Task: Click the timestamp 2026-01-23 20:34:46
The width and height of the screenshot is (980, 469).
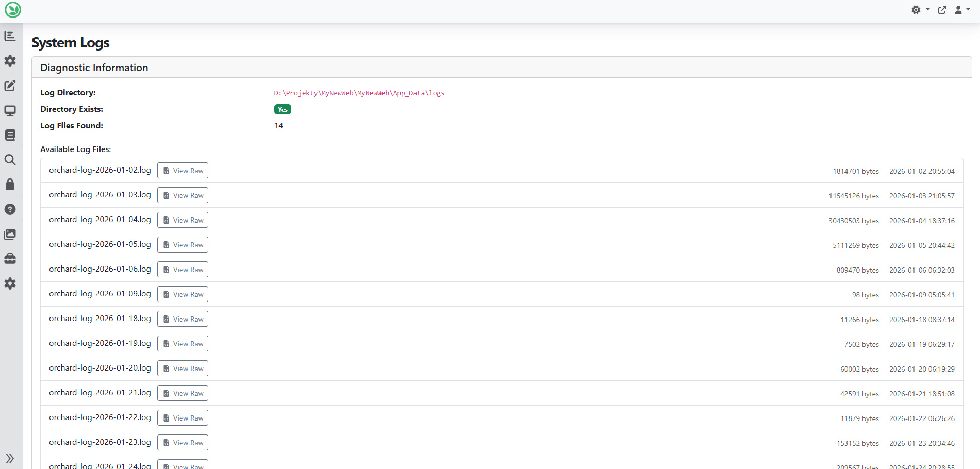Action: (x=922, y=443)
